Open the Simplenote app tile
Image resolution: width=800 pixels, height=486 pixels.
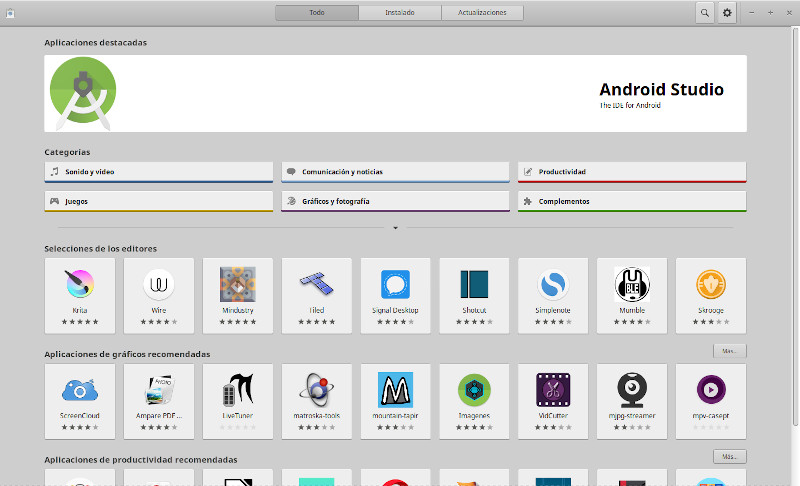click(553, 296)
